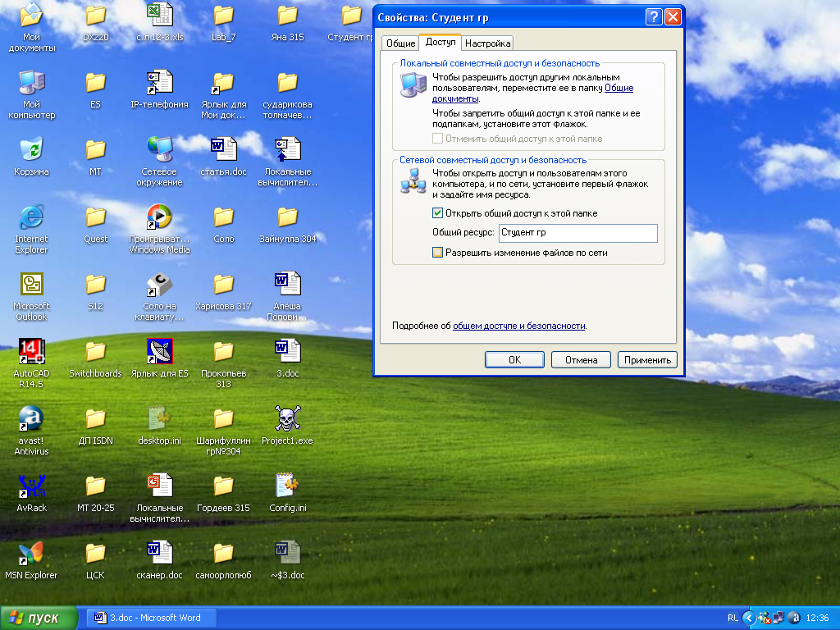Select the DX220 folder on the desktop
The height and width of the screenshot is (630, 840).
[x=95, y=15]
